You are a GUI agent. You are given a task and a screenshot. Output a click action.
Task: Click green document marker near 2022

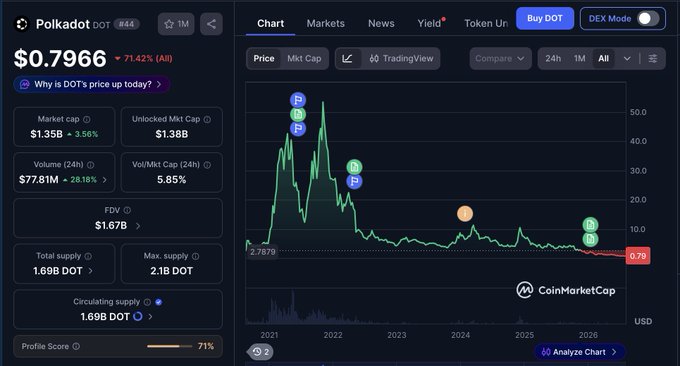[354, 167]
